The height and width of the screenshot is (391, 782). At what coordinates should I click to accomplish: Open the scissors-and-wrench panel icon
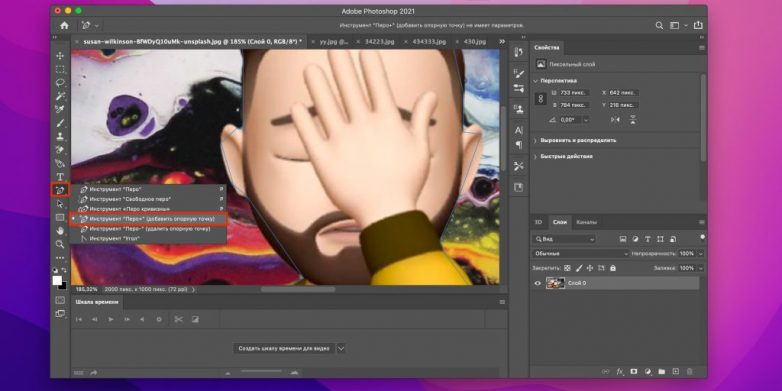pos(519,166)
